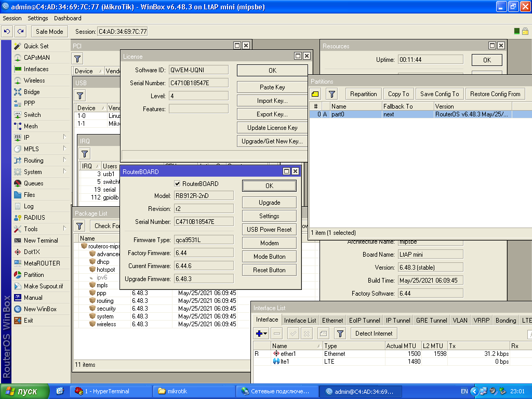Viewport: 532px width, 399px height.
Task: Switch to the VLAN tab
Action: point(460,320)
